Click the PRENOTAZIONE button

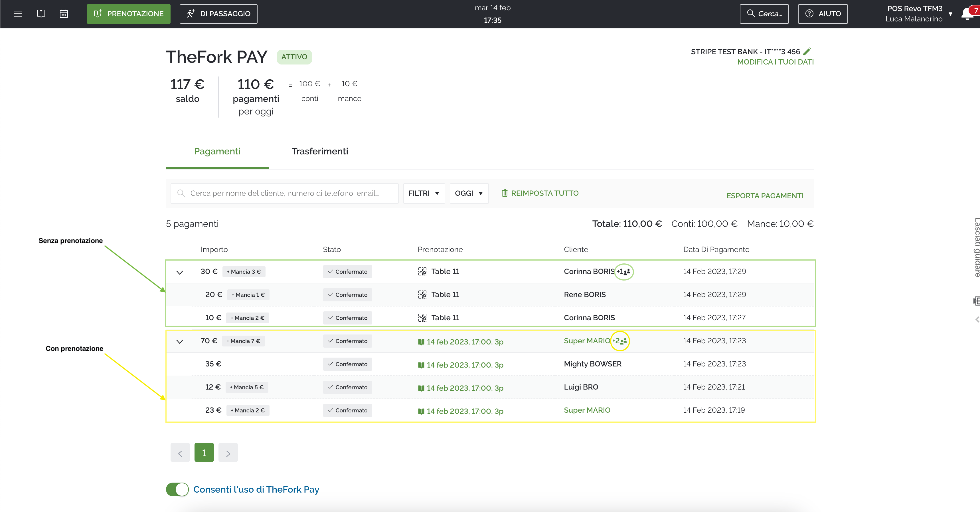click(x=129, y=14)
